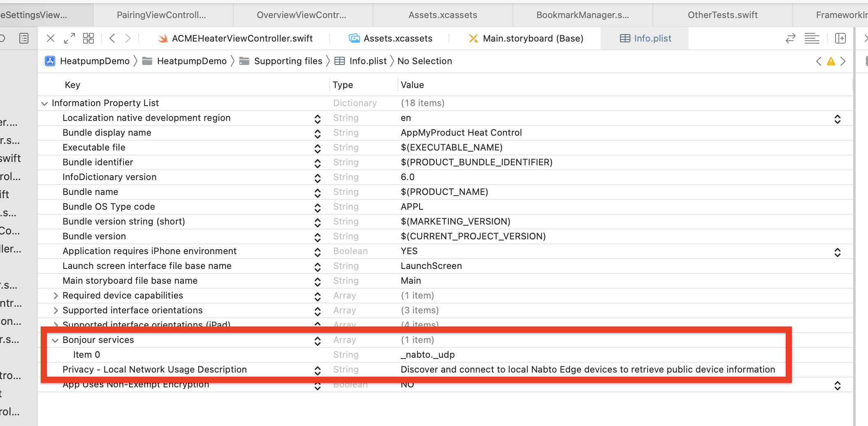Expand Supported interface orientations row
Viewport: 868px width, 426px height.
(56, 310)
